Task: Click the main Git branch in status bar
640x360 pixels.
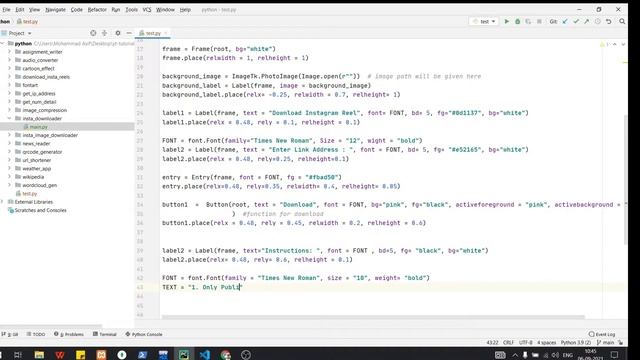Action: click(x=605, y=342)
